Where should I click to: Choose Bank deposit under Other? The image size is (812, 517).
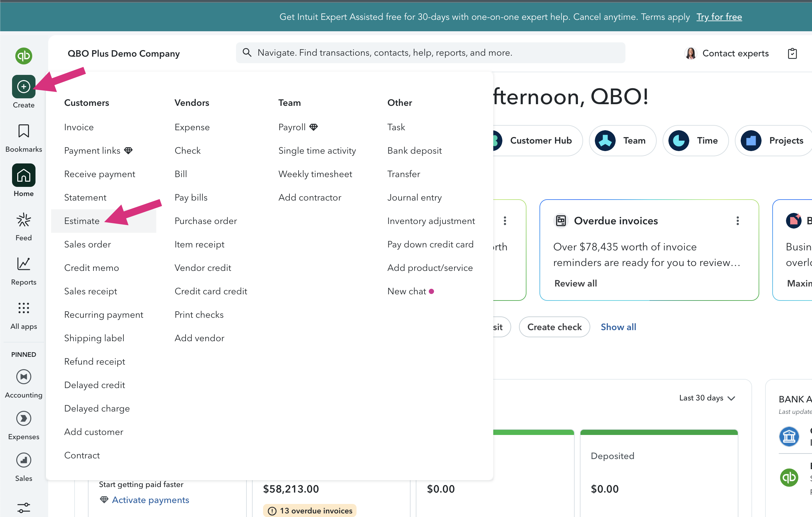click(x=414, y=150)
